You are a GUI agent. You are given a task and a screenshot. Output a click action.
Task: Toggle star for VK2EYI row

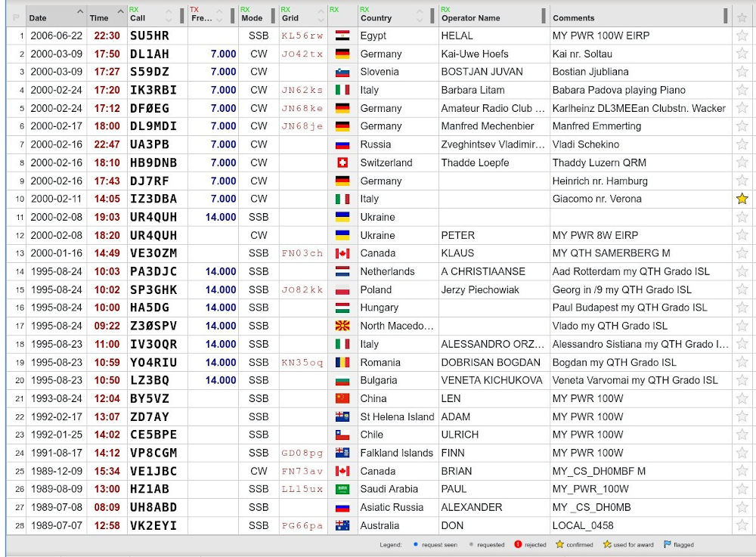point(742,525)
